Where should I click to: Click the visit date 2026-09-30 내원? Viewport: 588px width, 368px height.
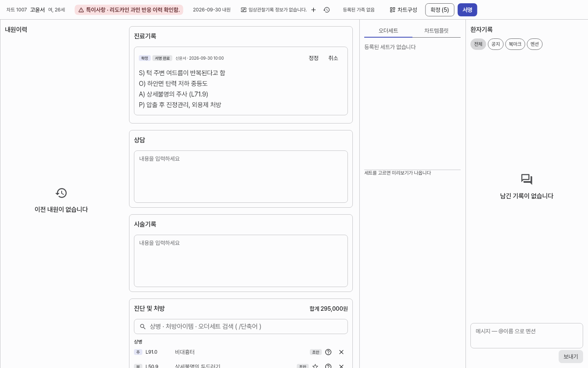212,10
